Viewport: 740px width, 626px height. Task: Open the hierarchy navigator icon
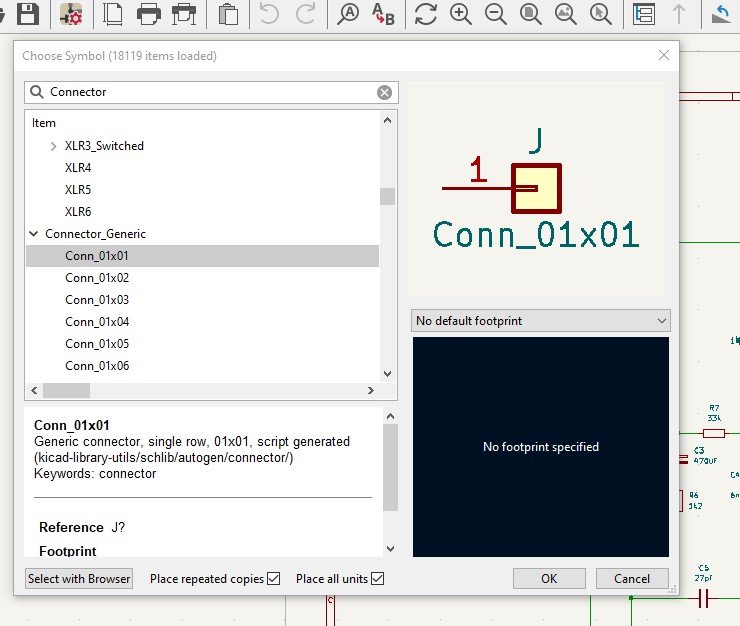pos(644,14)
